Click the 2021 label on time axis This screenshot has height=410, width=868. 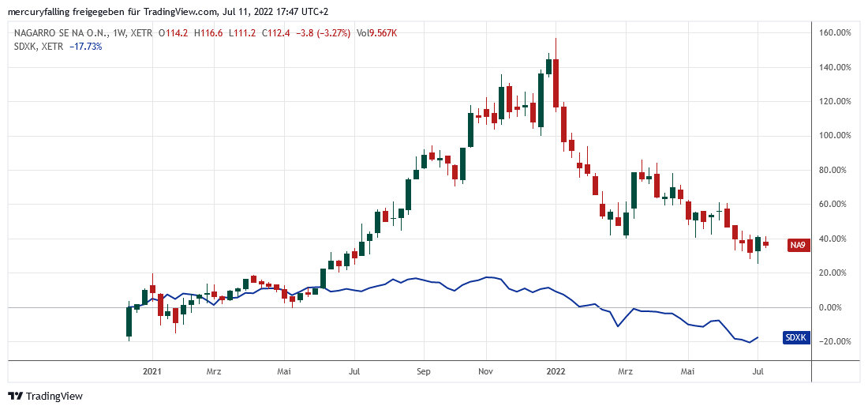[152, 370]
